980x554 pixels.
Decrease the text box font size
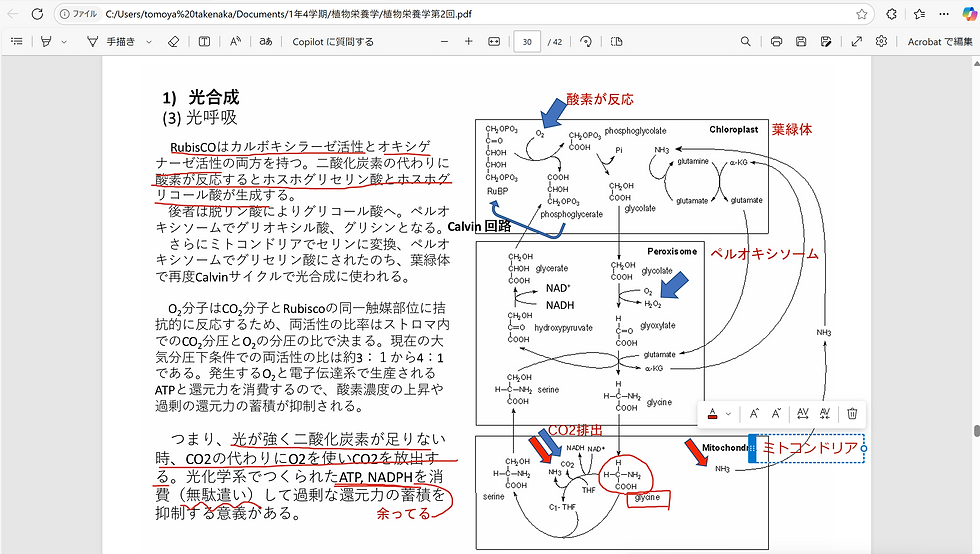click(776, 413)
